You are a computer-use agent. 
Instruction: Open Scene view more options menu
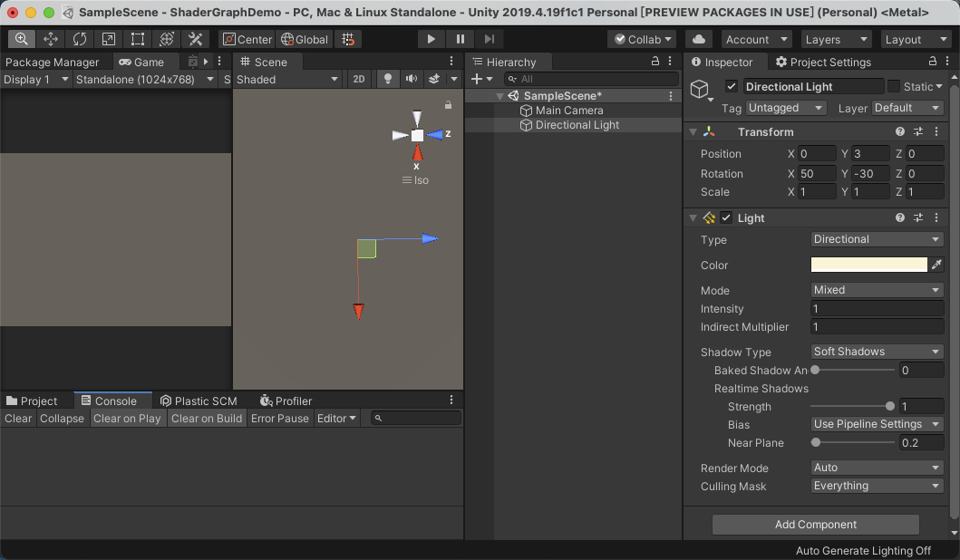[451, 62]
